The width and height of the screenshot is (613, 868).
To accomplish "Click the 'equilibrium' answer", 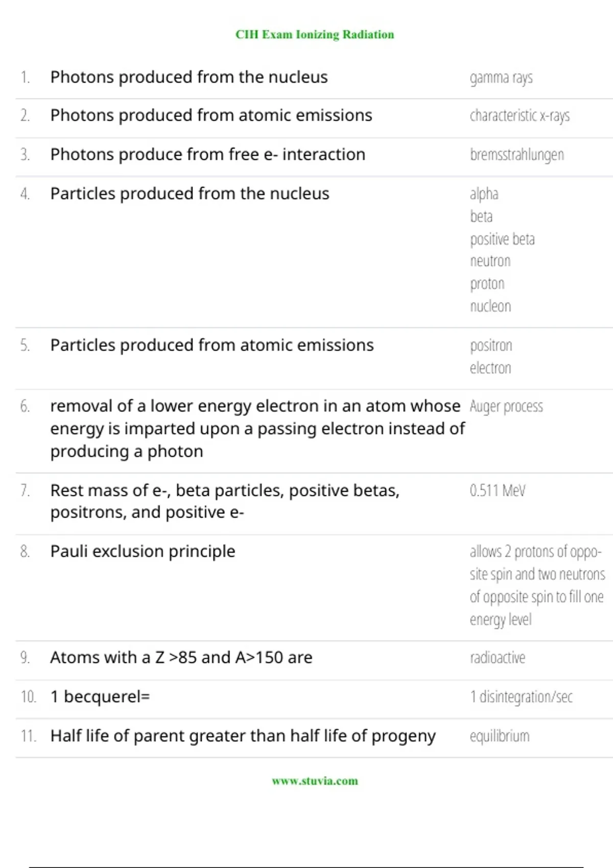I will tap(500, 736).
